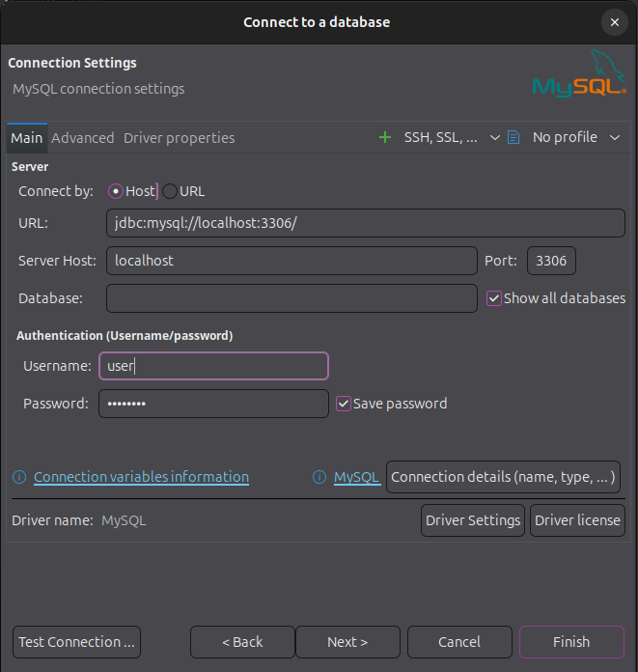This screenshot has height=672, width=638.
Task: Close the Connect to a database dialog
Action: coord(615,22)
